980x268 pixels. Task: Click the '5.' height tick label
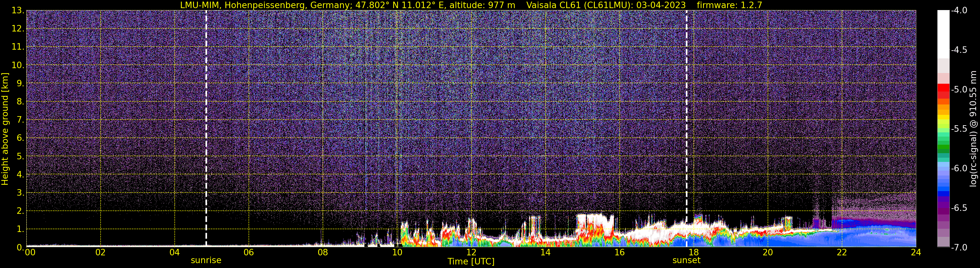click(x=20, y=156)
